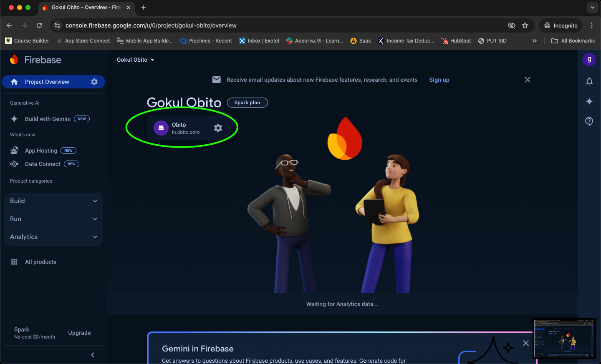Image resolution: width=601 pixels, height=364 pixels.
Task: Click the Sign up link
Action: tap(439, 80)
